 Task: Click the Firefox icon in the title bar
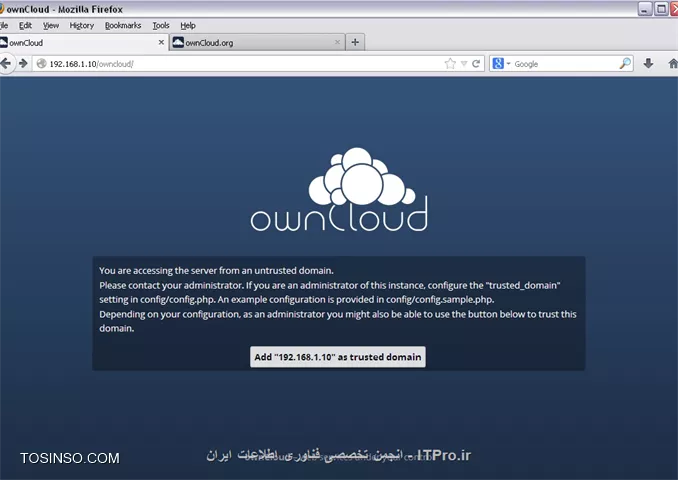(2, 9)
